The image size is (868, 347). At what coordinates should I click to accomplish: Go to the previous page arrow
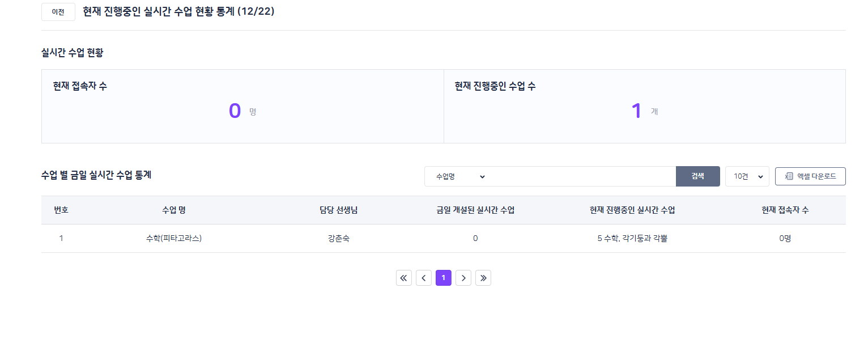[x=424, y=278]
